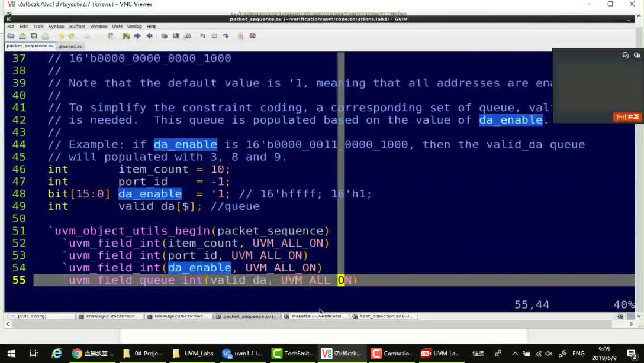Select the test_collection.sv window in VNC panel
The height and width of the screenshot is (363, 644).
384,316
